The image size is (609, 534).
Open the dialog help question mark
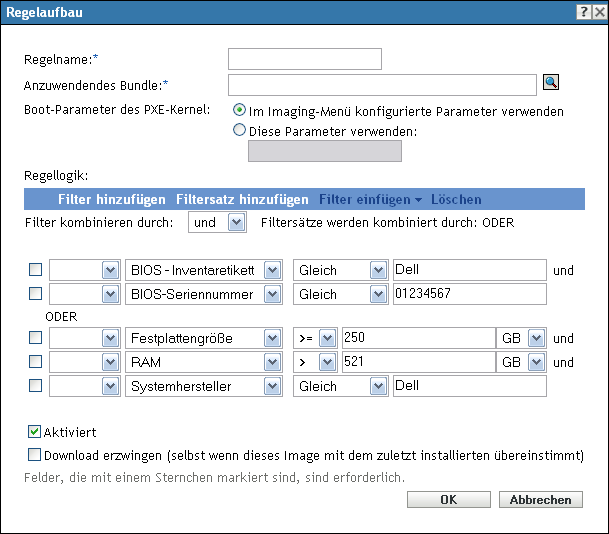[x=582, y=9]
